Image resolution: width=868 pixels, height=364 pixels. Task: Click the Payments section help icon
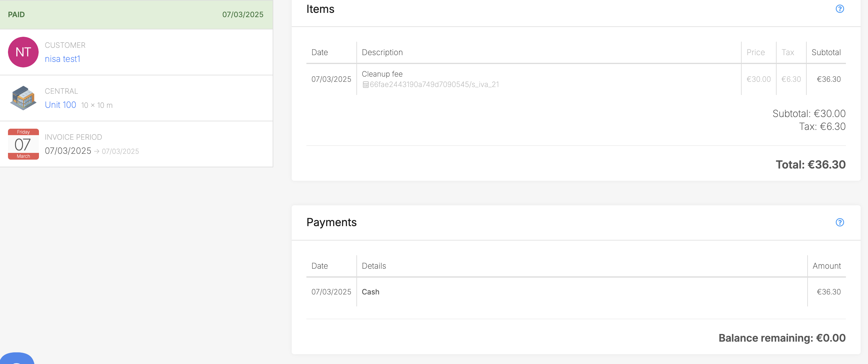tap(839, 222)
